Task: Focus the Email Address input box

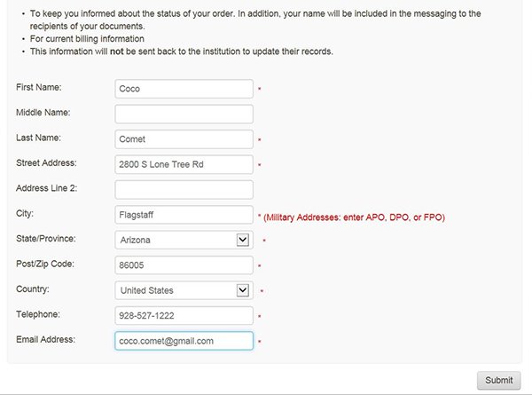Action: coord(184,341)
